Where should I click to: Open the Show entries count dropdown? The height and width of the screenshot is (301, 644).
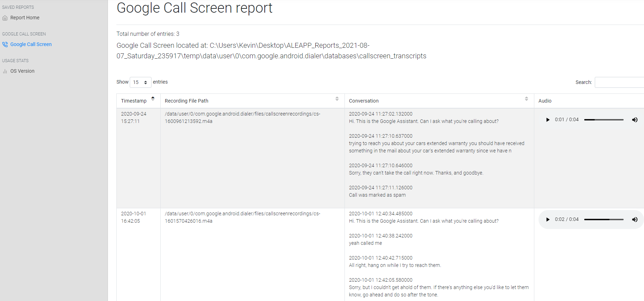[x=140, y=82]
